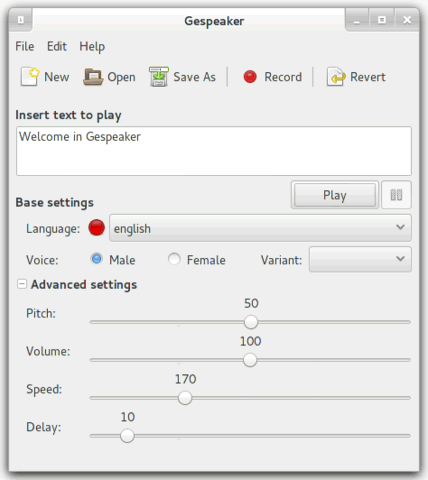Image resolution: width=428 pixels, height=480 pixels.
Task: Click the Play button
Action: coord(335,195)
